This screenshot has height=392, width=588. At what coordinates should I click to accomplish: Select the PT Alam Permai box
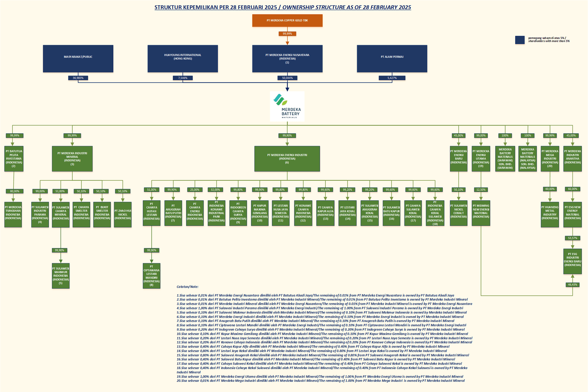tap(392, 58)
